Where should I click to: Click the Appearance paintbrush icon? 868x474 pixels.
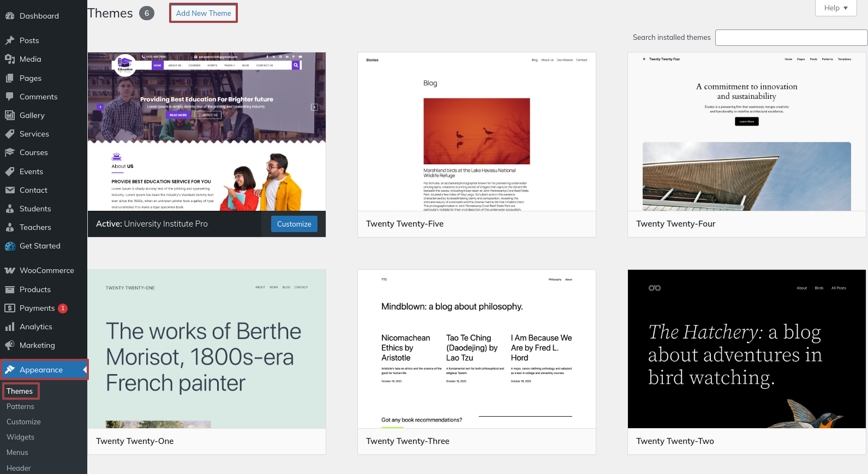10,370
